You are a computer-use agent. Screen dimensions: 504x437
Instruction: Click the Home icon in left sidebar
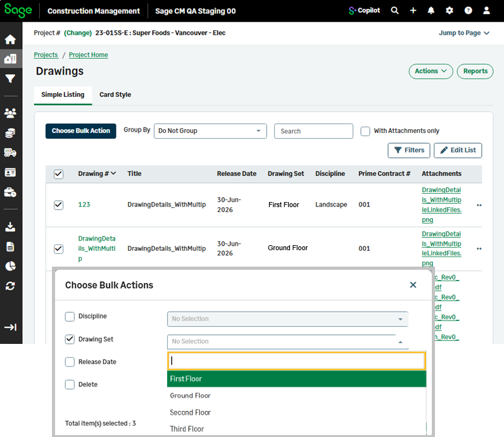10,39
